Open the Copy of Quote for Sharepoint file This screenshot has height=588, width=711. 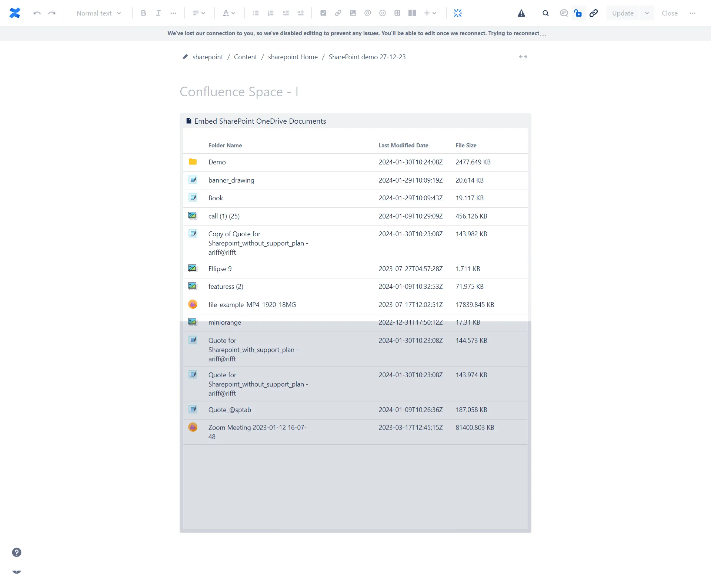click(x=258, y=243)
